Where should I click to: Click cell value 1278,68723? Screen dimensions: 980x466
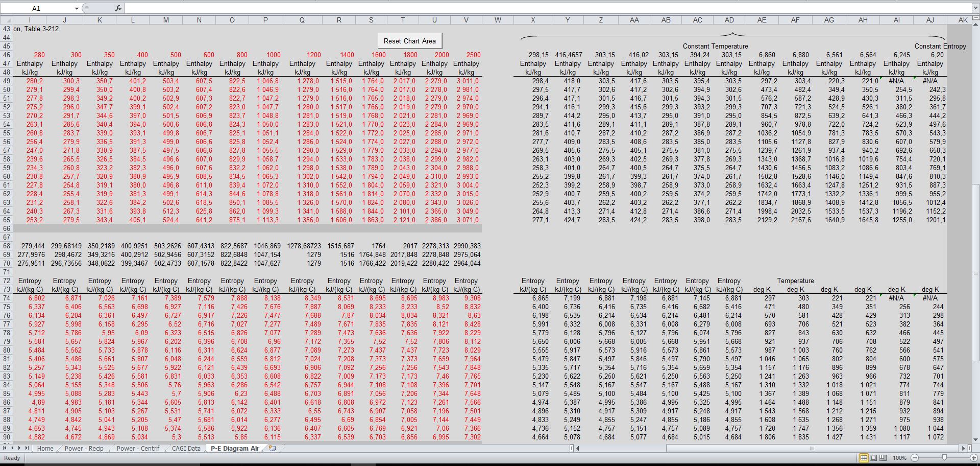304,246
